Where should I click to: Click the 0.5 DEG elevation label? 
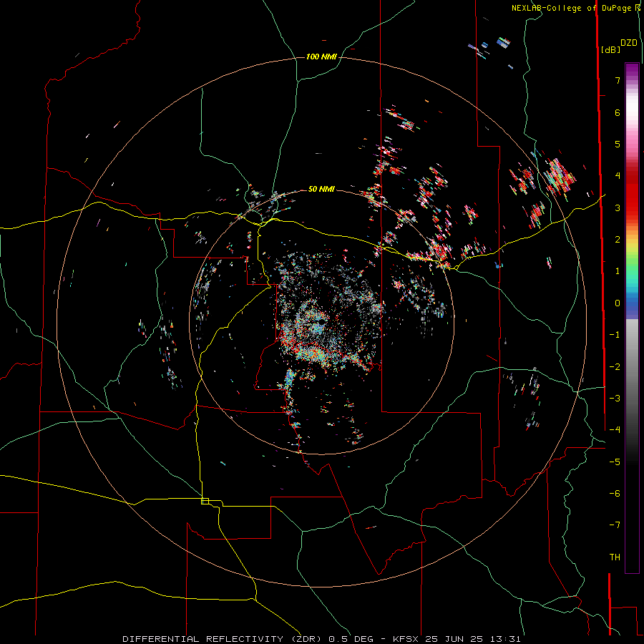(x=351, y=639)
